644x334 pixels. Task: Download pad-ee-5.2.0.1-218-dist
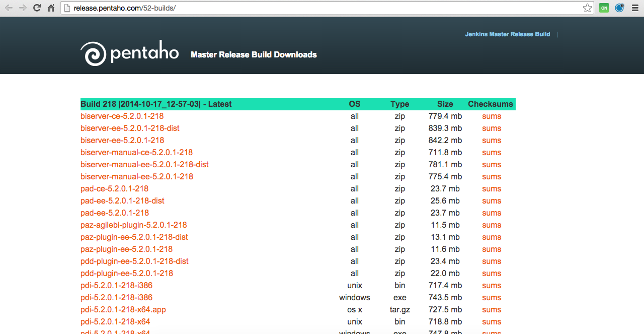(122, 201)
